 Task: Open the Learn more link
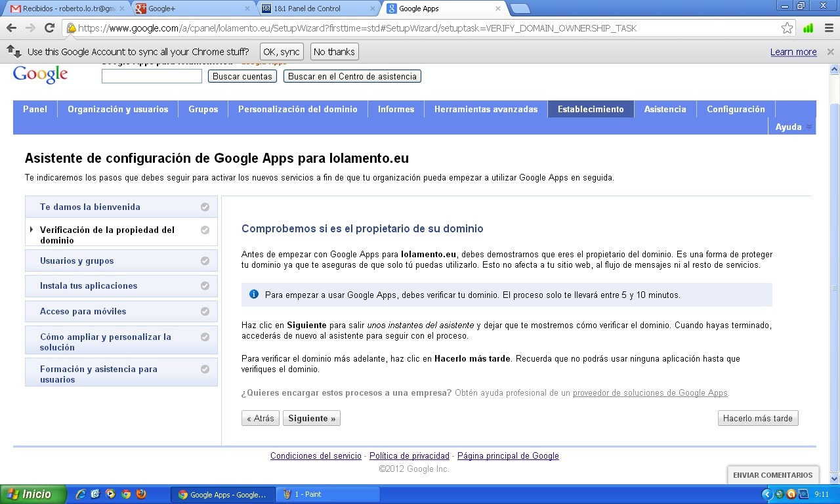(x=793, y=52)
